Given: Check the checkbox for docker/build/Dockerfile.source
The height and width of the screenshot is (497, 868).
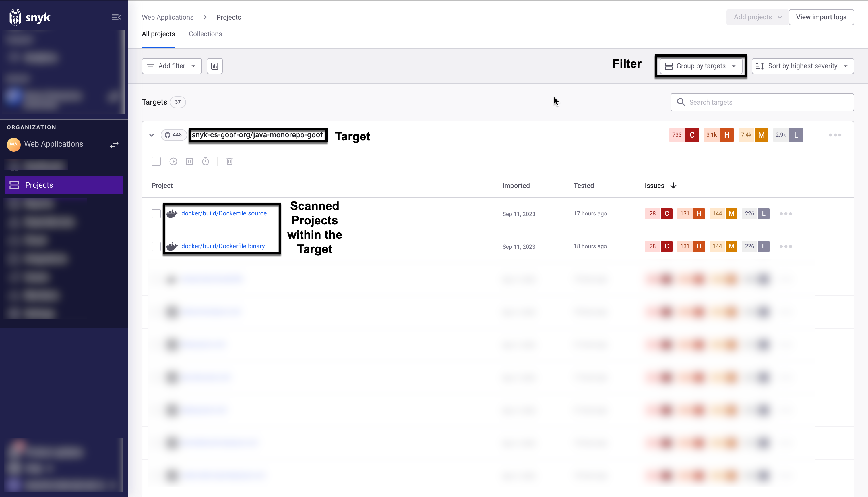Looking at the screenshot, I should (156, 213).
